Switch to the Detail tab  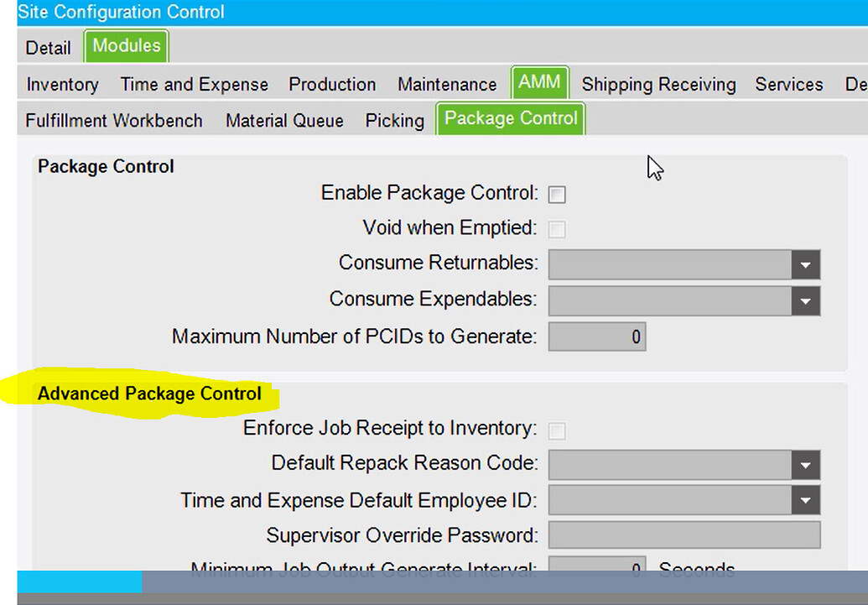click(48, 48)
